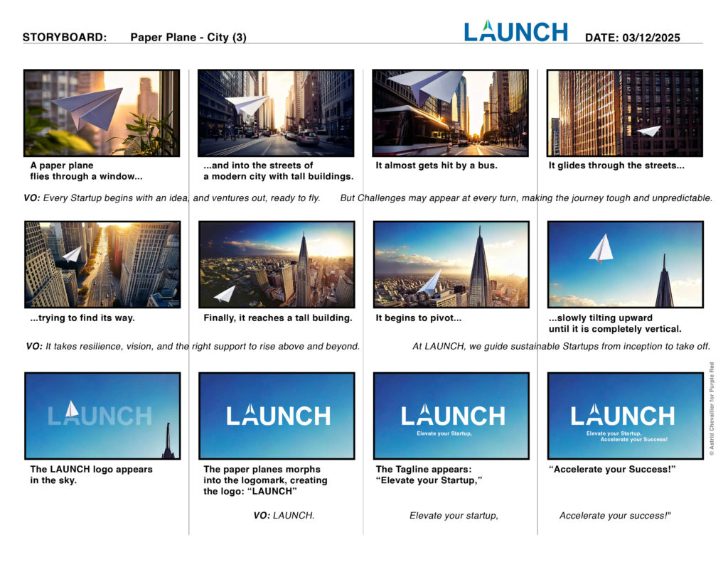Viewport: 728px width, 562px height.
Task: Select the caption "The paper planes morphs into the logomark"
Action: tap(265, 480)
